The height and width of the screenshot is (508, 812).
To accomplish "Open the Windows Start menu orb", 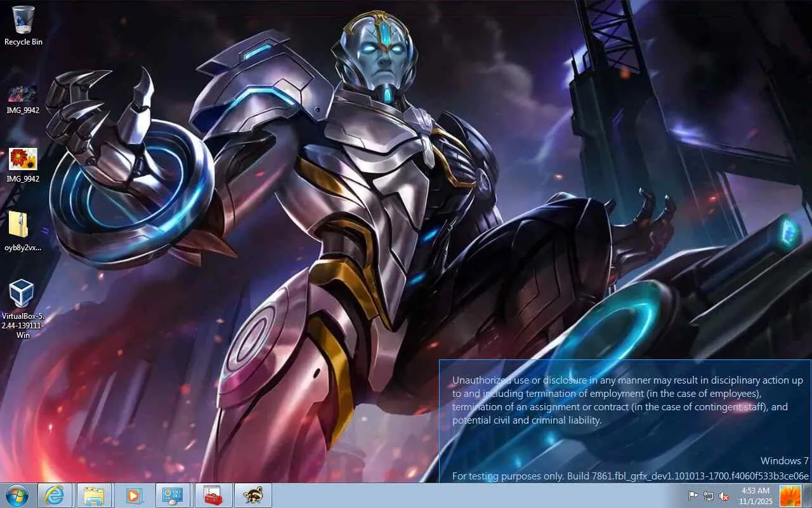I will coord(16,495).
